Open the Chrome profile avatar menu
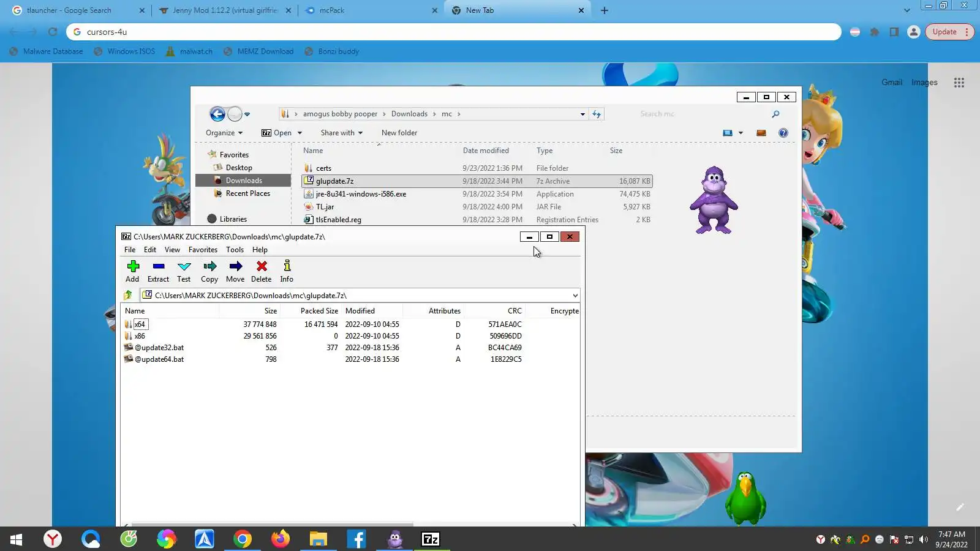Screen dimensions: 980x551 [914, 32]
